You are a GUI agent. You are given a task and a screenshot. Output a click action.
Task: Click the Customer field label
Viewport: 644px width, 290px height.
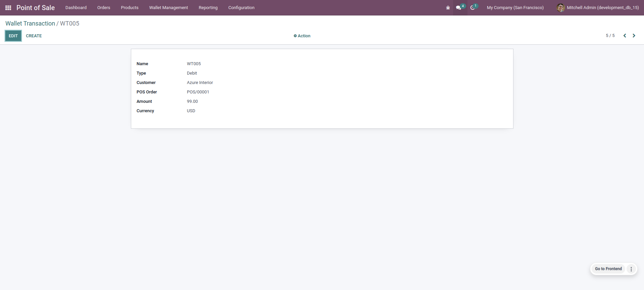[x=146, y=83]
